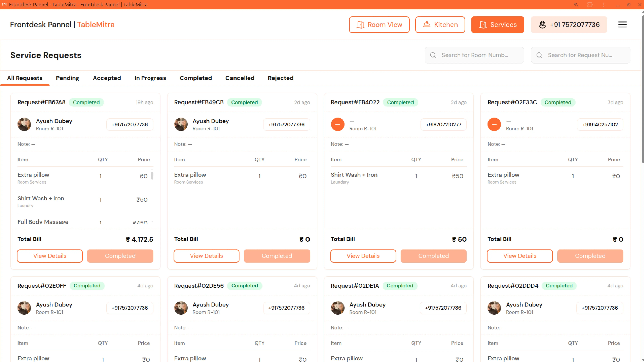This screenshot has width=644, height=362.
Task: Select the Services door icon
Action: pyautogui.click(x=484, y=25)
